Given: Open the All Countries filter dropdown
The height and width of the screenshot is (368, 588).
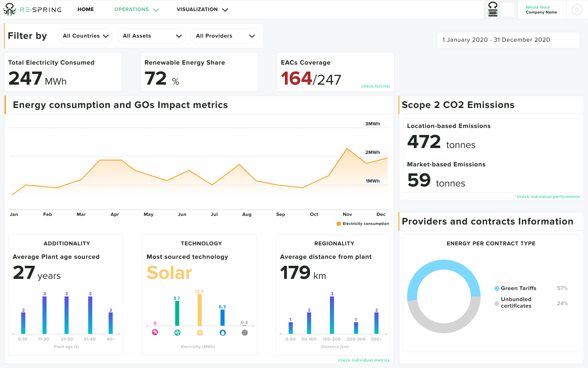Looking at the screenshot, I should [x=85, y=36].
